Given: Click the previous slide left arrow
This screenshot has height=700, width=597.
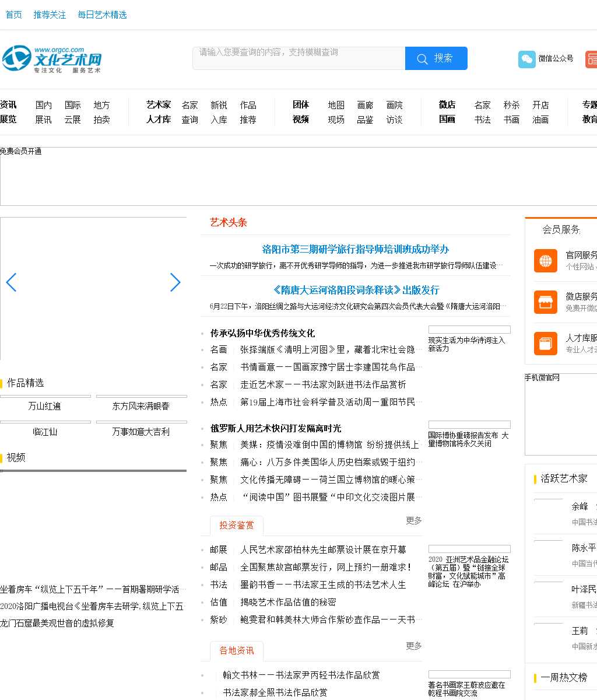Looking at the screenshot, I should (x=11, y=282).
